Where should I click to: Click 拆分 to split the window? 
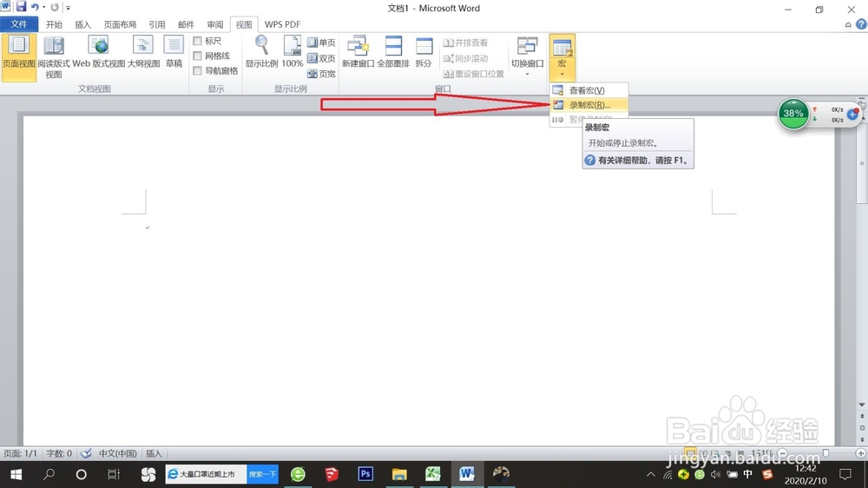tap(424, 53)
